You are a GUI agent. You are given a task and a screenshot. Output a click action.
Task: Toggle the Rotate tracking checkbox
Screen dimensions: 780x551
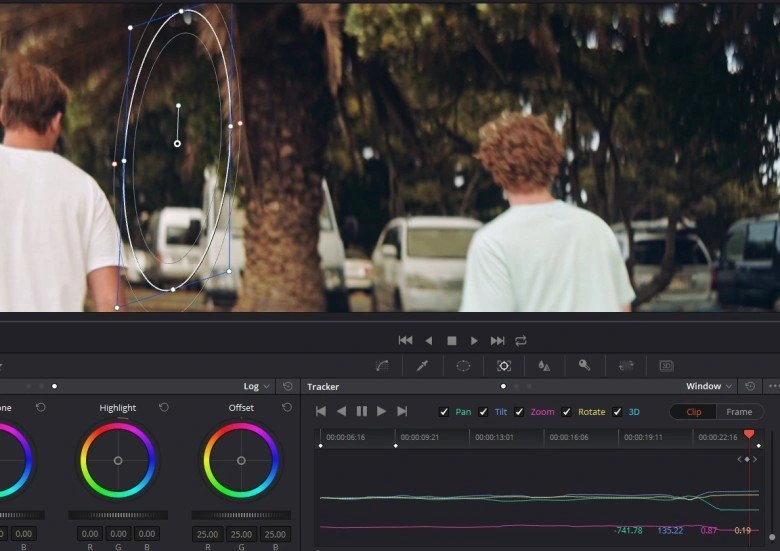click(566, 412)
